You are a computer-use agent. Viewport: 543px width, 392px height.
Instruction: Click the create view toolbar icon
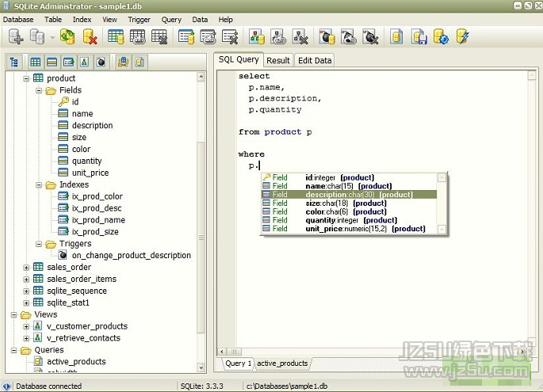(x=257, y=36)
